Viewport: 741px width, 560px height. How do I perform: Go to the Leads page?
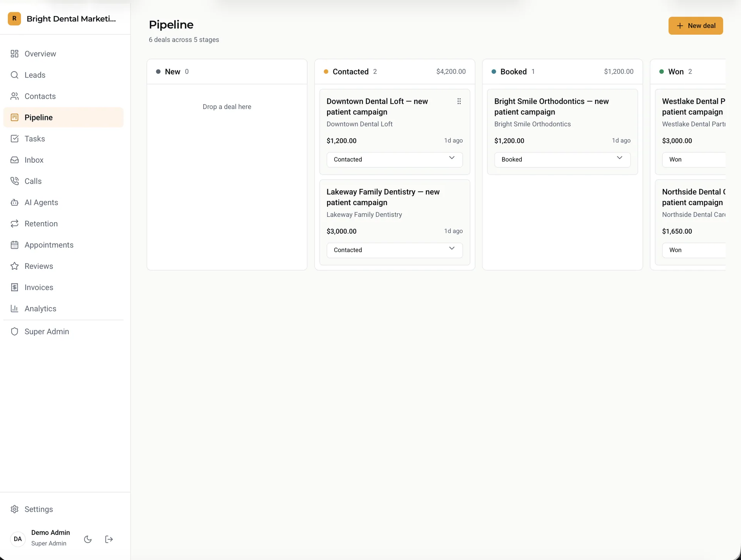tap(63, 75)
